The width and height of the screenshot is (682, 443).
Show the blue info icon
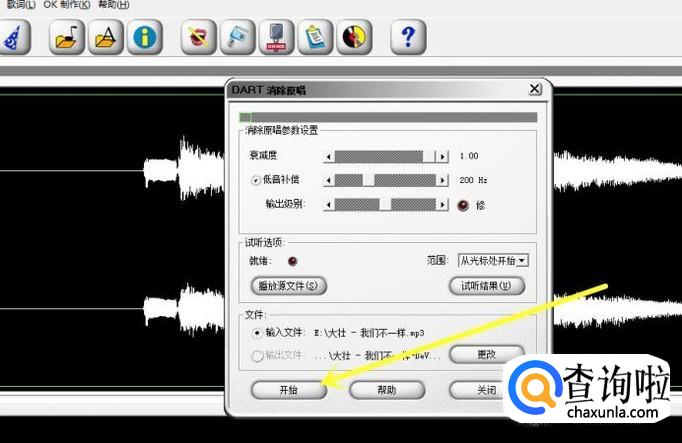point(145,37)
